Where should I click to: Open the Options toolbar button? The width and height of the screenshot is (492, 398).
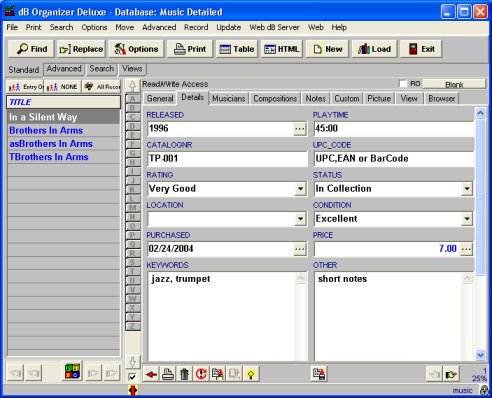coord(136,49)
